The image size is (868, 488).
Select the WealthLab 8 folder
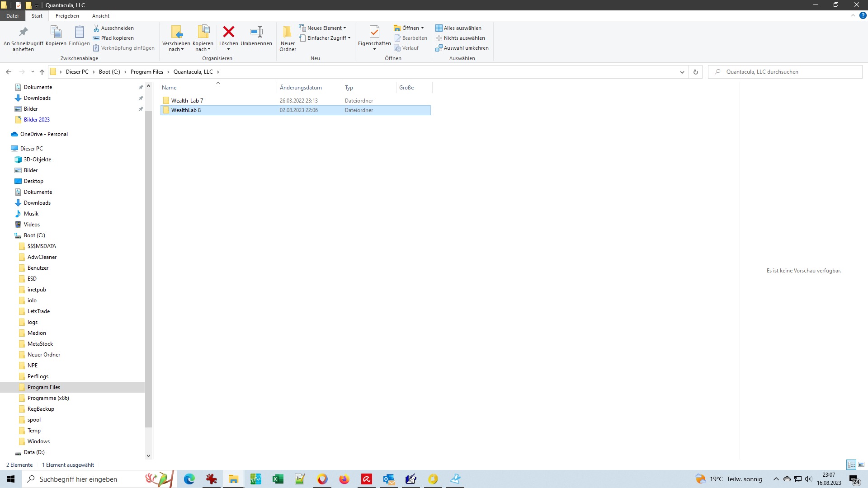coord(295,110)
